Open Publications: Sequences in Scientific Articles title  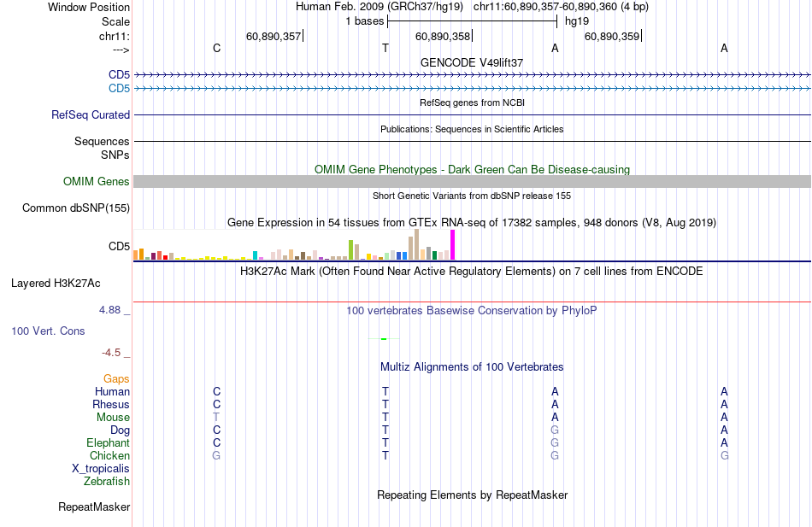pyautogui.click(x=472, y=129)
